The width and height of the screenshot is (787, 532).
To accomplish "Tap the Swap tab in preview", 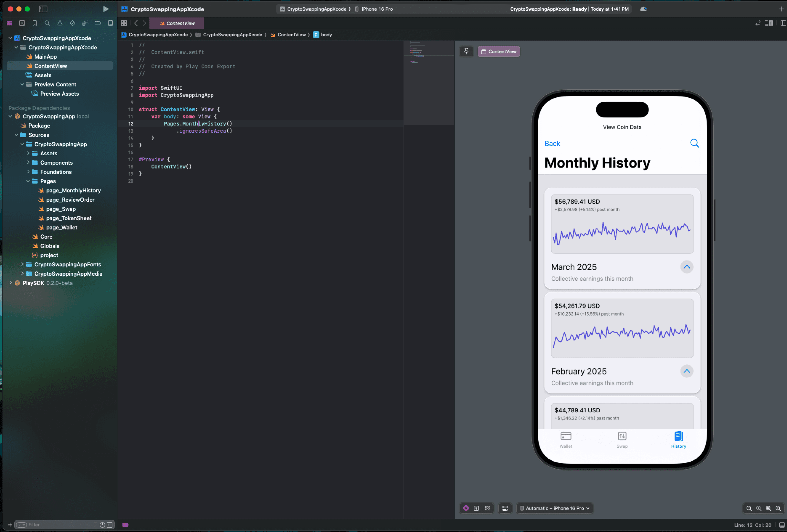I will [x=622, y=440].
